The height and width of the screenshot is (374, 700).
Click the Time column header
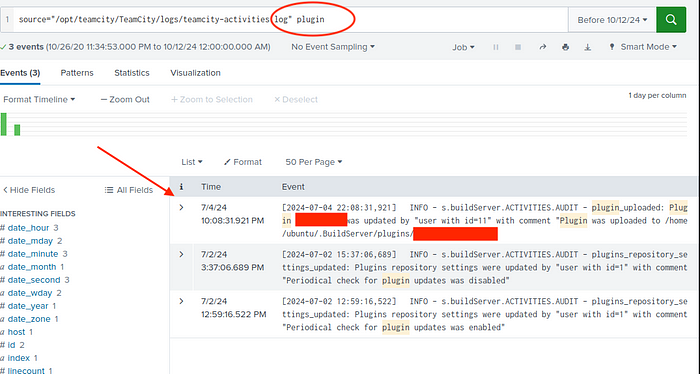point(211,187)
